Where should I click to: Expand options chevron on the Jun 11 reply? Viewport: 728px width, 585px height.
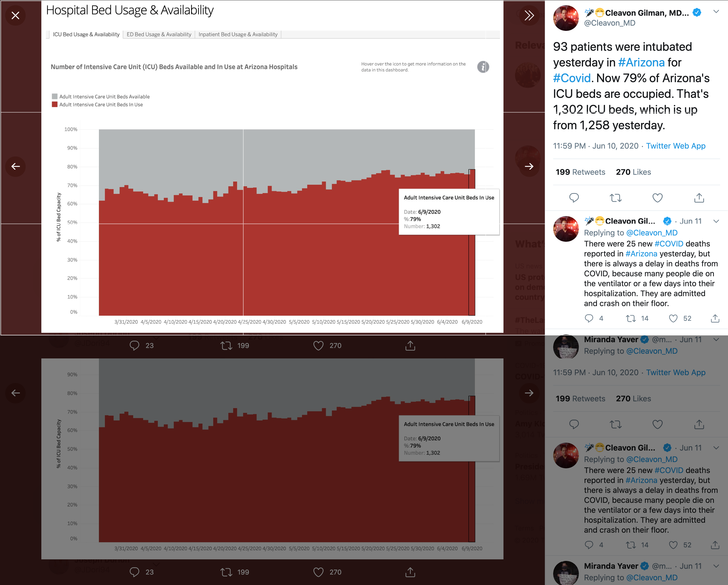click(716, 221)
